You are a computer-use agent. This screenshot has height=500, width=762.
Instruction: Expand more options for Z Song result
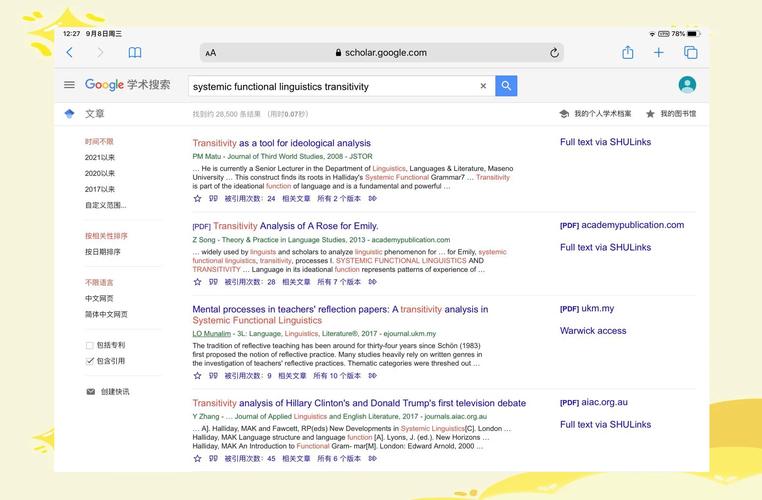372,282
